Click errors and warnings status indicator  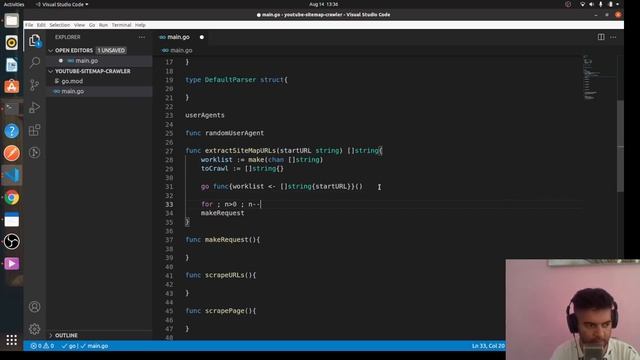tap(42, 346)
